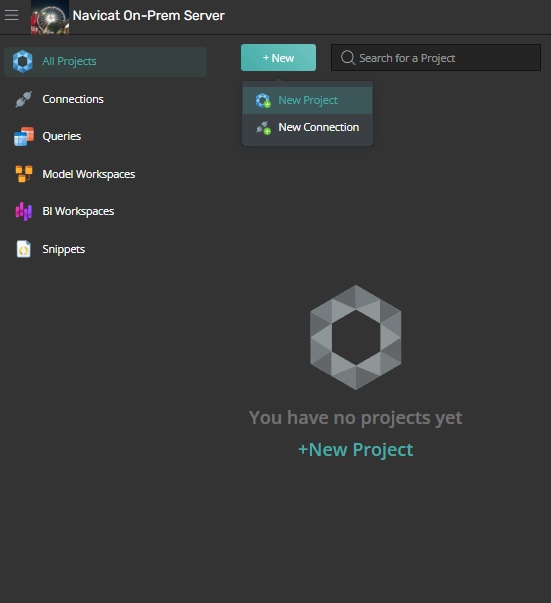The width and height of the screenshot is (551, 603).
Task: Choose New Project from the dropdown menu
Action: 308,100
